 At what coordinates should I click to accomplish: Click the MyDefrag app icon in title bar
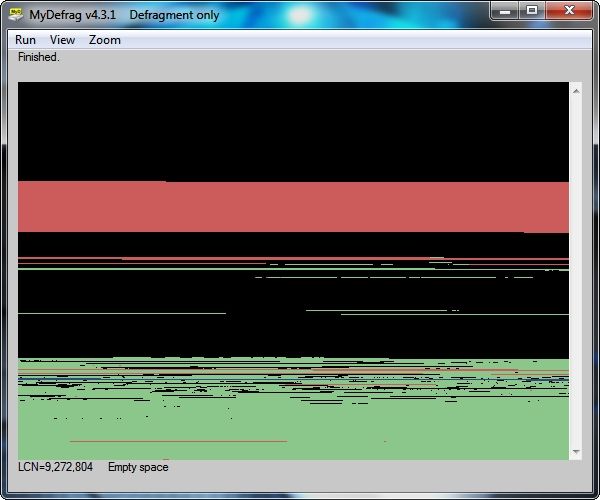tap(16, 15)
